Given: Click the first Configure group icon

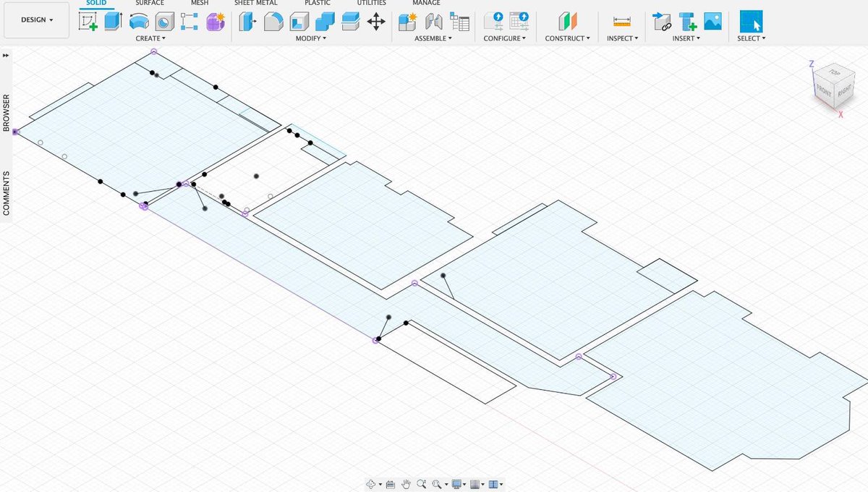Looking at the screenshot, I should tap(493, 21).
